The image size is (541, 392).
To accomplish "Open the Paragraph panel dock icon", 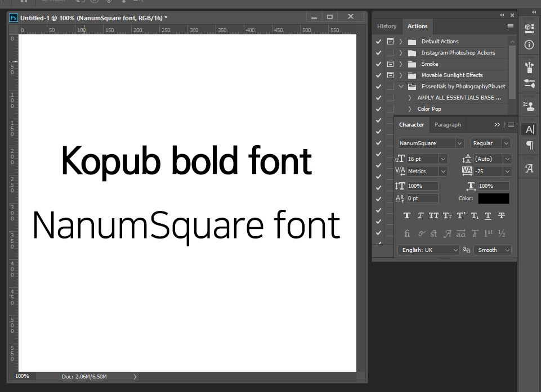I will [529, 145].
